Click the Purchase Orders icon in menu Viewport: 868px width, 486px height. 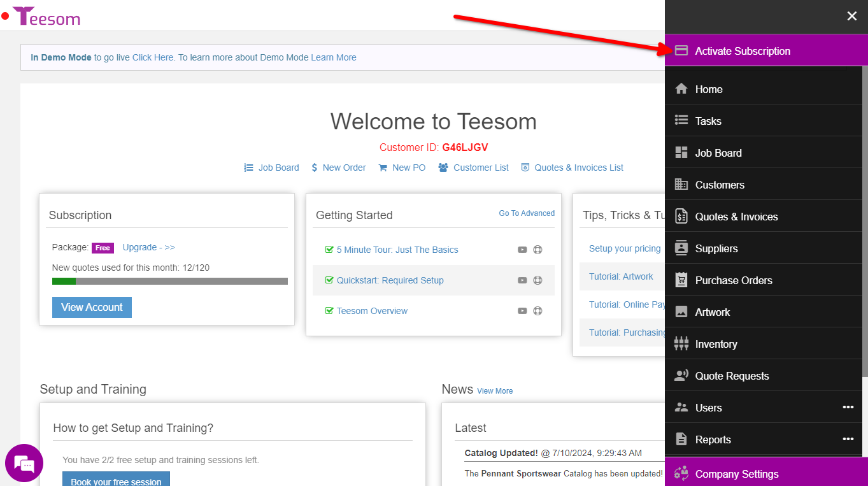(681, 280)
